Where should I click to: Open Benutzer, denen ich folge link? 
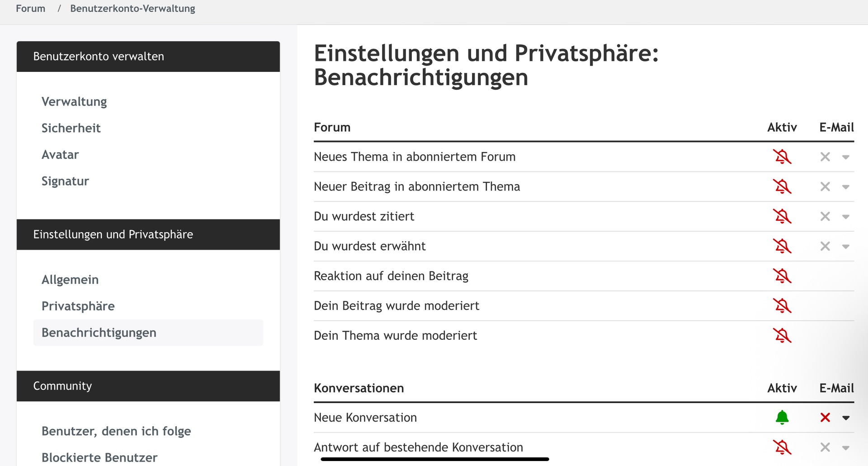click(x=116, y=431)
